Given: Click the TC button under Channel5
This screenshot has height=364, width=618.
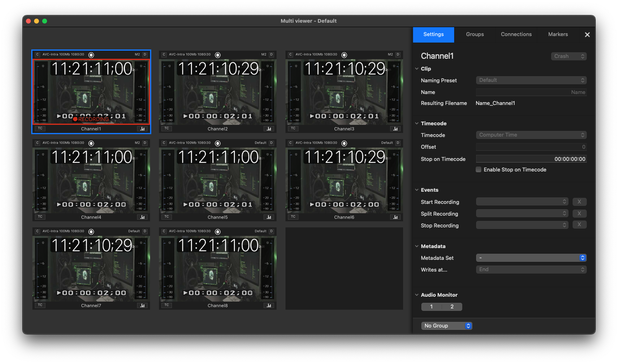Looking at the screenshot, I should click(x=167, y=217).
